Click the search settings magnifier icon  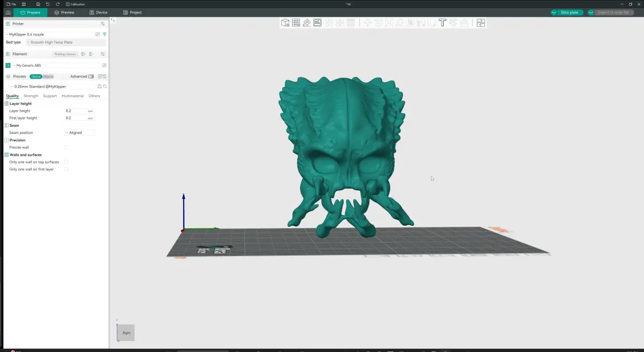(105, 87)
